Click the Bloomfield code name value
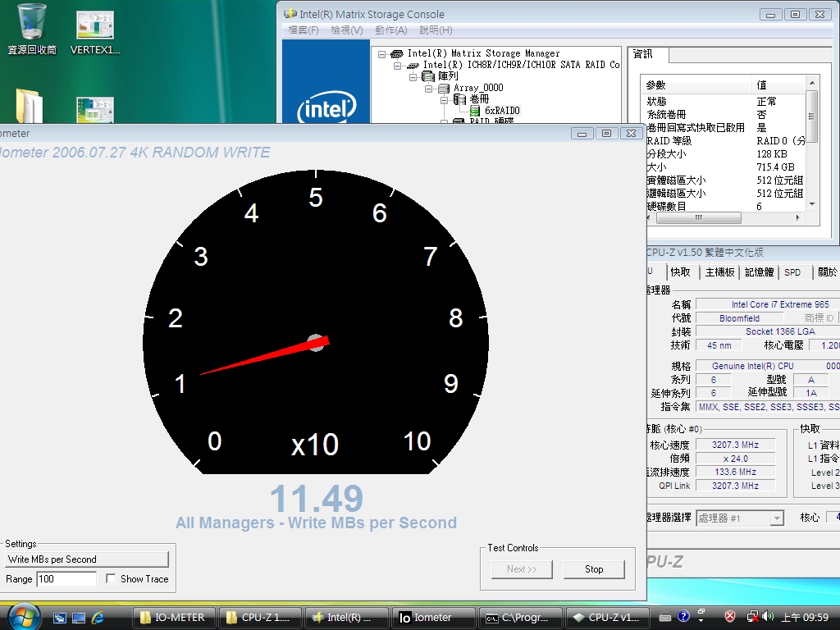The width and height of the screenshot is (840, 630). (x=739, y=318)
